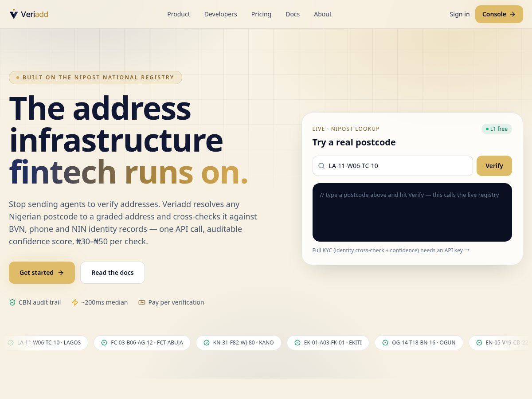Viewport: 532px width, 399px height.
Task: Click the Verify button
Action: [x=494, y=166]
